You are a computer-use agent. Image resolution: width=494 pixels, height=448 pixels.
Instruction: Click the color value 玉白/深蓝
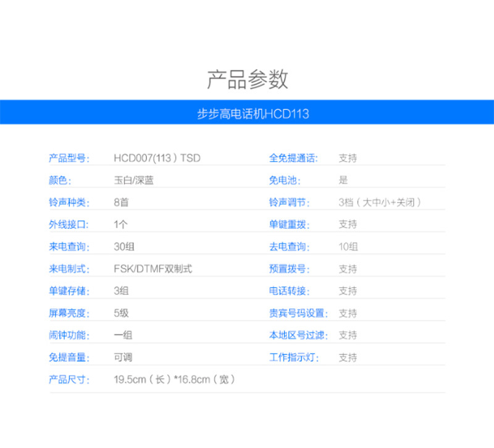(x=133, y=180)
